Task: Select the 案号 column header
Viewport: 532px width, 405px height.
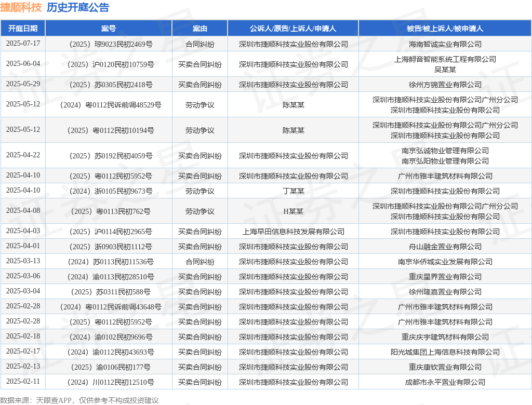Action: [x=109, y=29]
